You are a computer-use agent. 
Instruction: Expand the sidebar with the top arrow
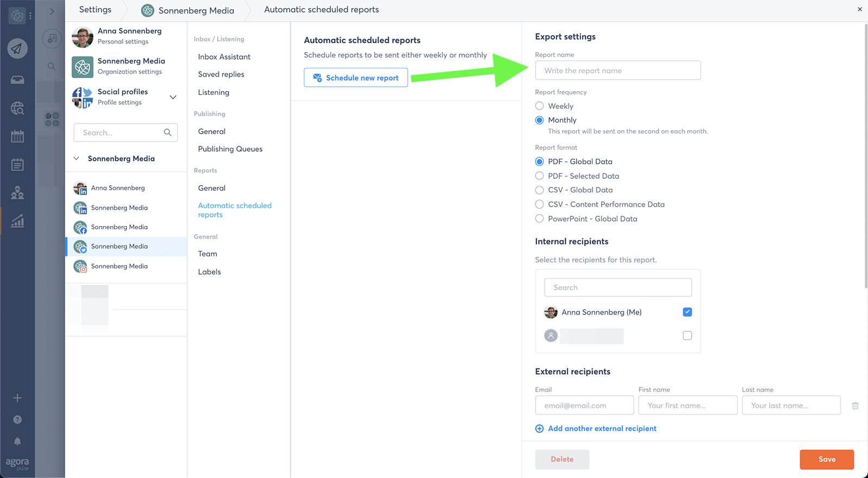pyautogui.click(x=52, y=11)
